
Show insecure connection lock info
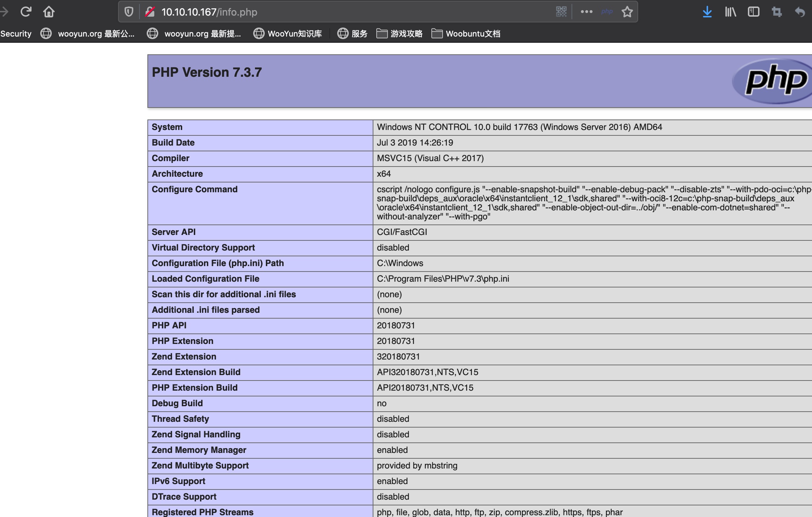click(150, 12)
